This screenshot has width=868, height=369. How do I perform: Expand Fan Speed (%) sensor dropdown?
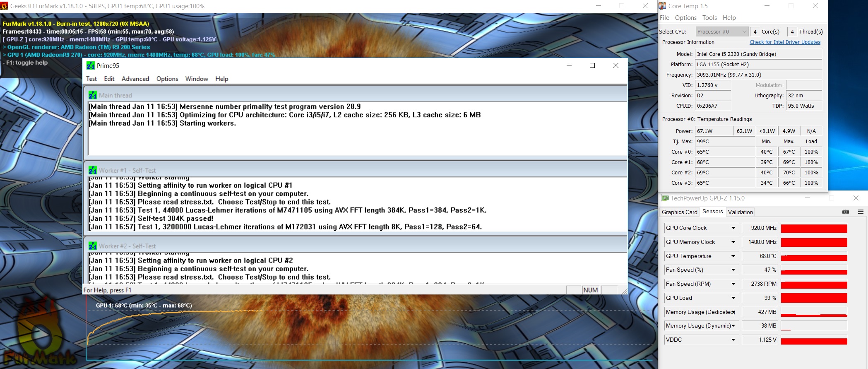[x=733, y=270]
